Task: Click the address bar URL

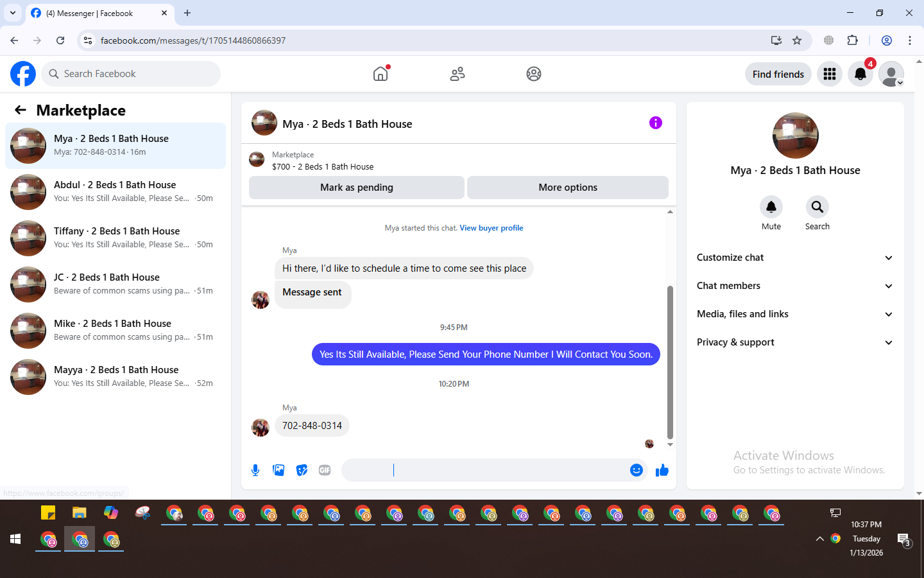Action: click(193, 40)
